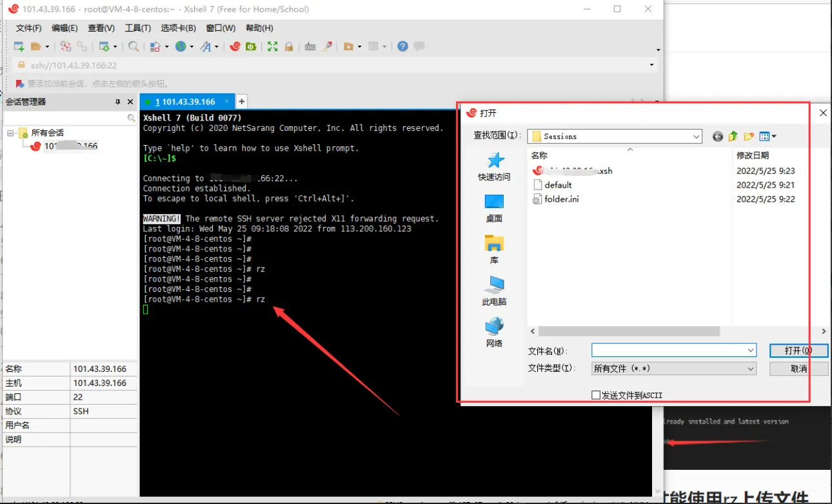
Task: Select the default file in Open dialog
Action: pyautogui.click(x=552, y=185)
